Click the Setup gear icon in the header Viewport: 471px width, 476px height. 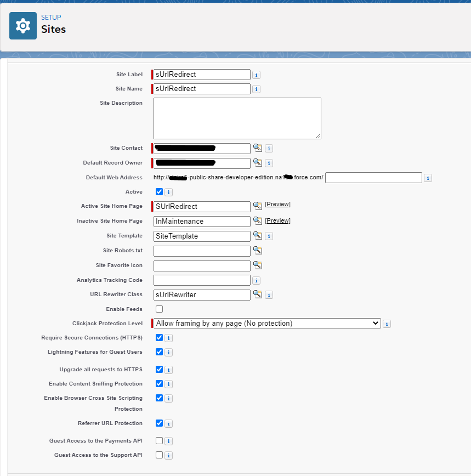pos(22,25)
